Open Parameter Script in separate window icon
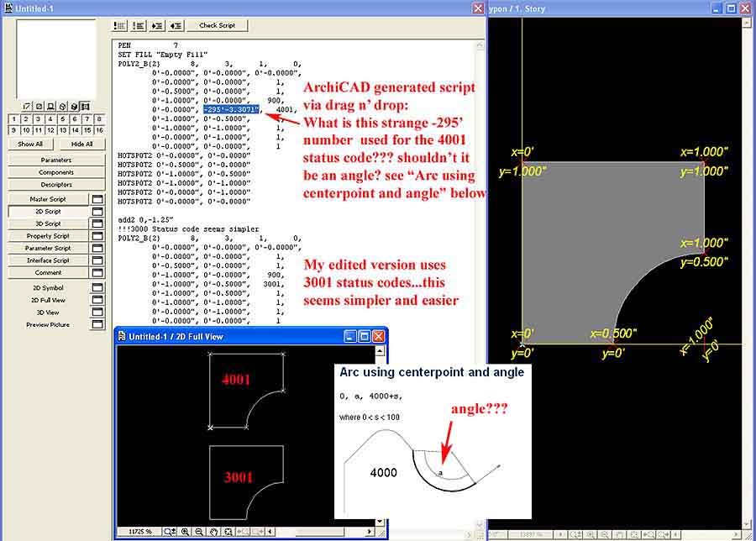 (x=97, y=248)
